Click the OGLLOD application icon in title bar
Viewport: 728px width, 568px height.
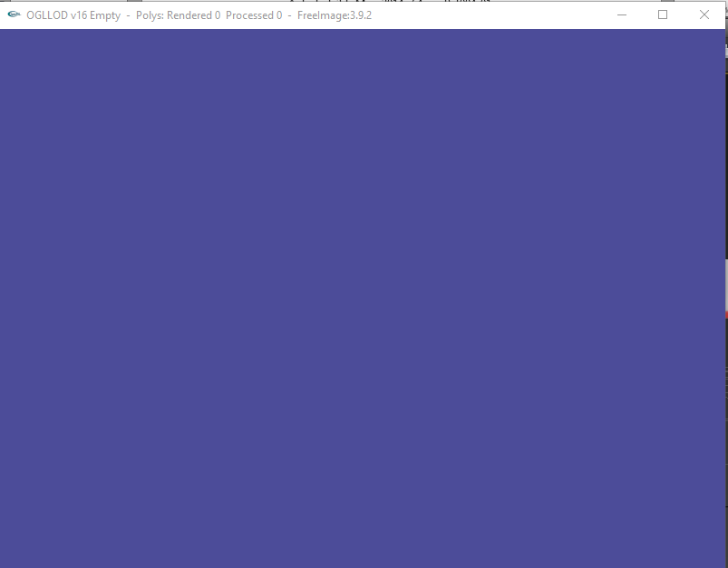14,15
